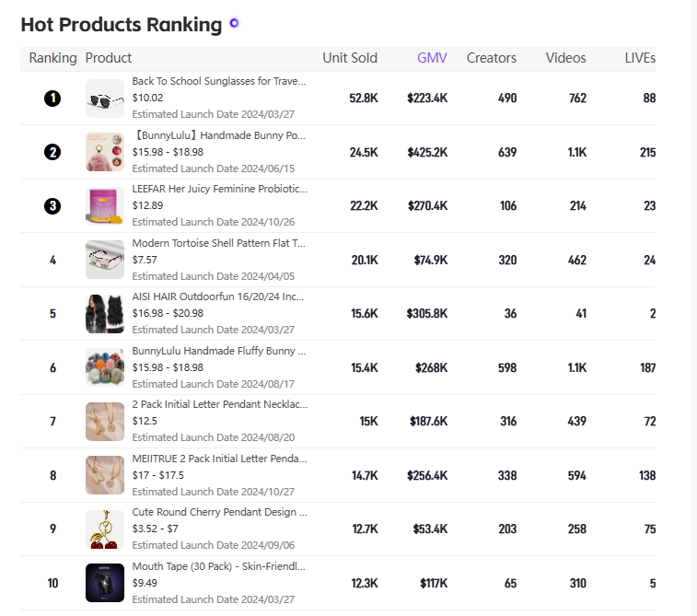Open the Mouth Tape product thumbnail

click(105, 583)
